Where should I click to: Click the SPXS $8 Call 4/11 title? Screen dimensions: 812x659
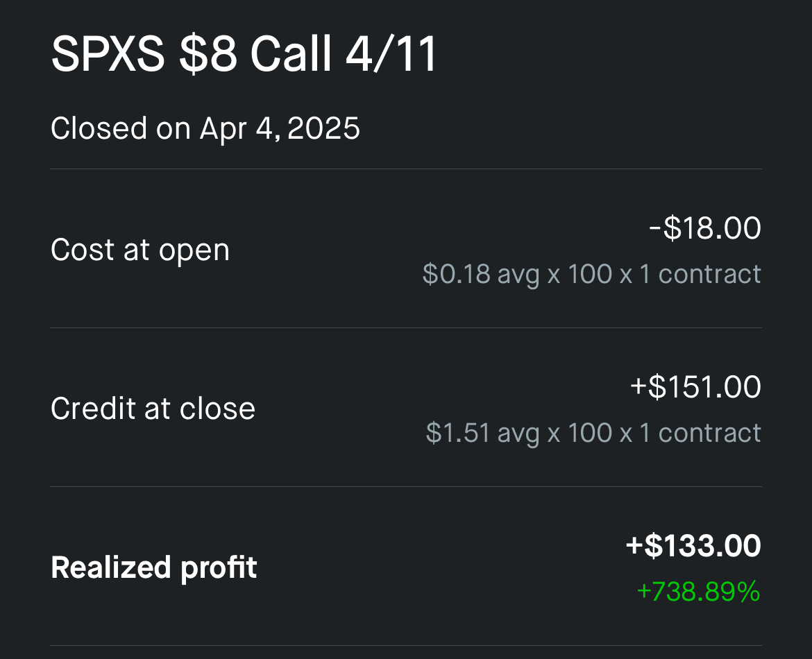[x=244, y=54]
